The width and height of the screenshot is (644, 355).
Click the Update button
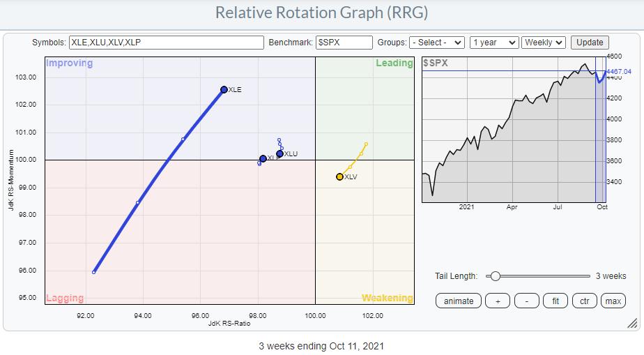point(589,43)
